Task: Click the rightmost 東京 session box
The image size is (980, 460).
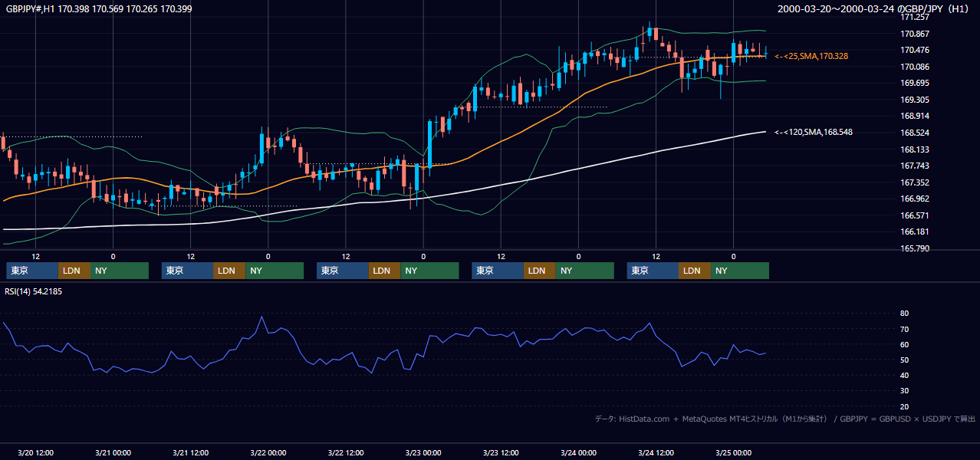Action: pos(653,271)
